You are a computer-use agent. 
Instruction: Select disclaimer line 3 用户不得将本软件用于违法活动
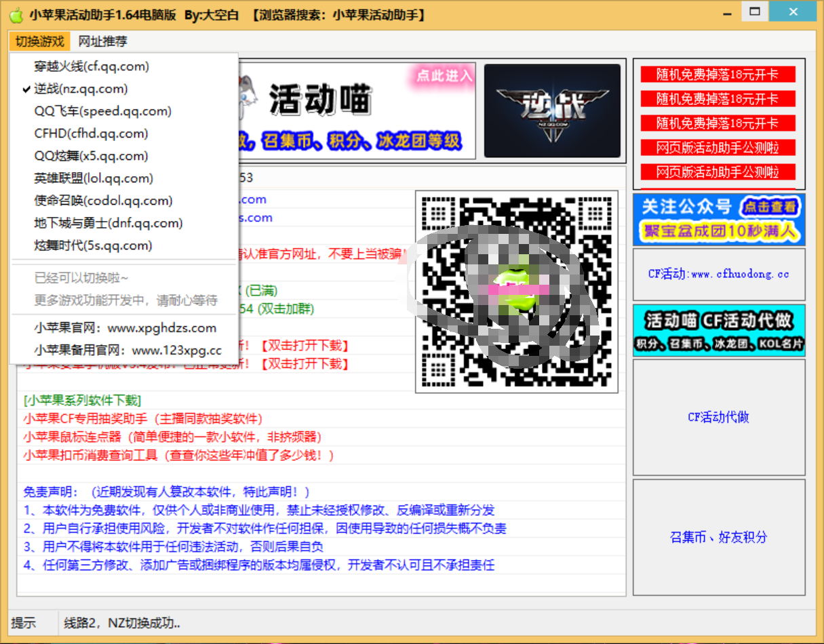174,546
